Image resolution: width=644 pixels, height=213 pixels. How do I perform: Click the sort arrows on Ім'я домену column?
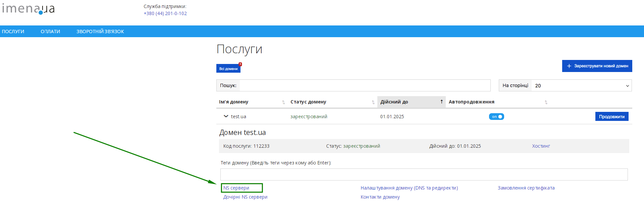(x=283, y=102)
